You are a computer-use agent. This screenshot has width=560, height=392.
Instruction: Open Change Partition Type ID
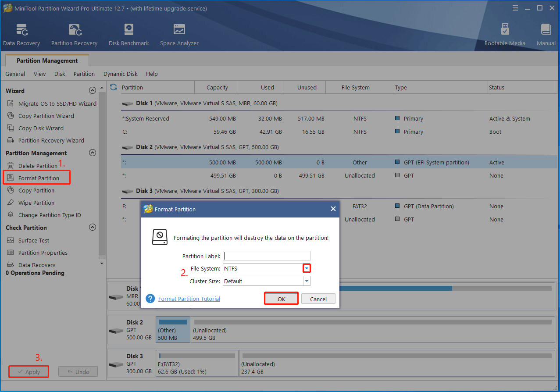click(x=44, y=215)
